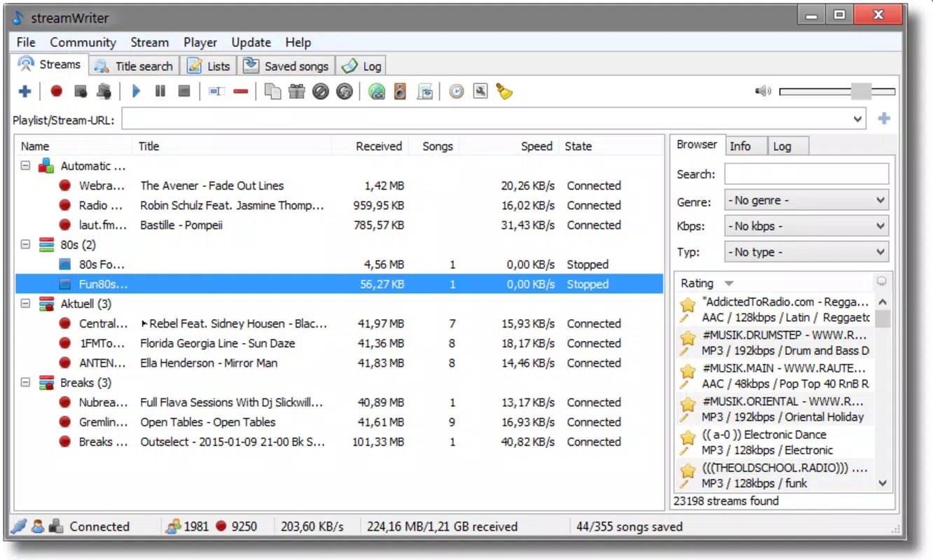The height and width of the screenshot is (560, 933).
Task: Select the Bastille - Pompeii stream row
Action: click(339, 225)
